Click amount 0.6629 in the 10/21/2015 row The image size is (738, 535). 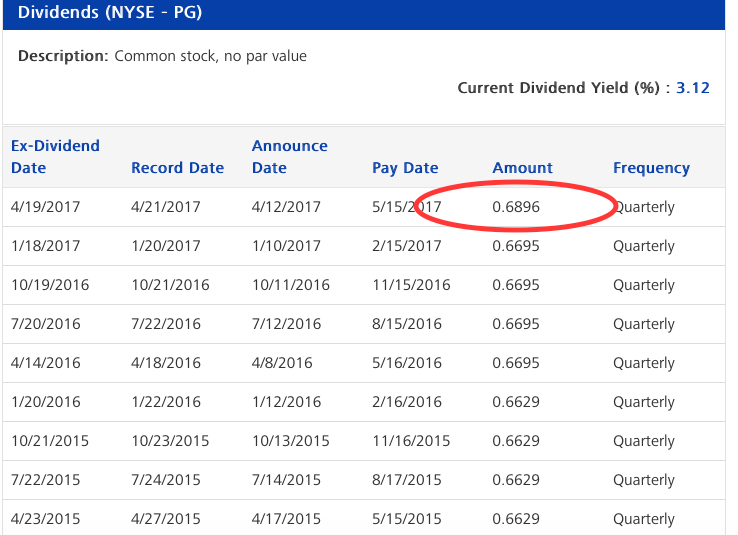pyautogui.click(x=516, y=441)
